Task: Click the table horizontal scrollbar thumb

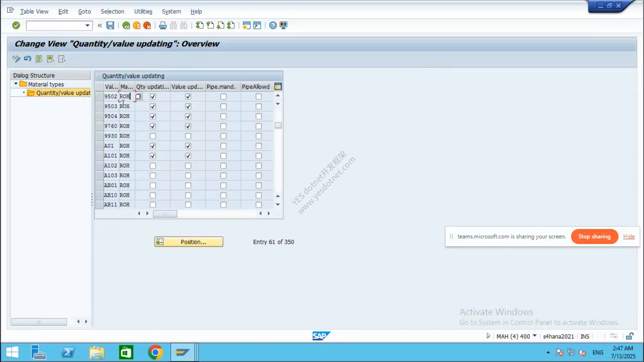Action: pyautogui.click(x=165, y=214)
